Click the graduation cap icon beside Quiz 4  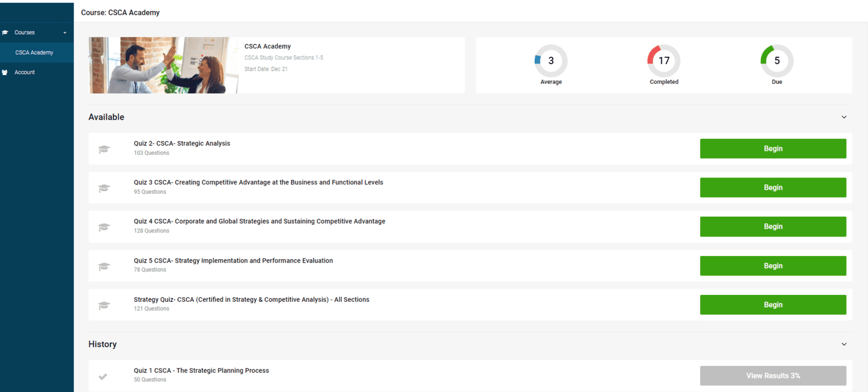[104, 227]
